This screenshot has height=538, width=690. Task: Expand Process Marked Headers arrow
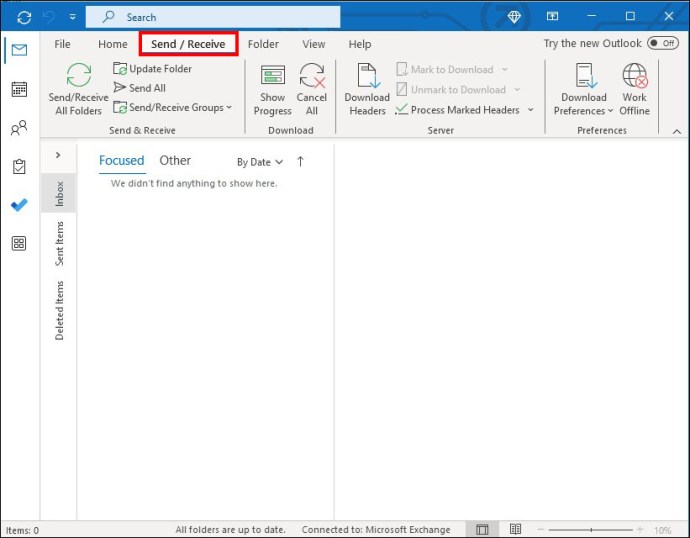531,110
